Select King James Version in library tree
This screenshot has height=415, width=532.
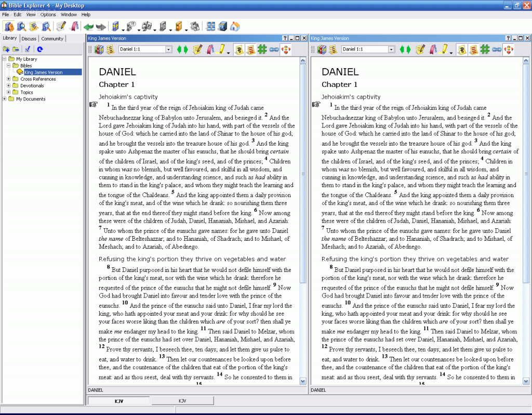pyautogui.click(x=43, y=72)
